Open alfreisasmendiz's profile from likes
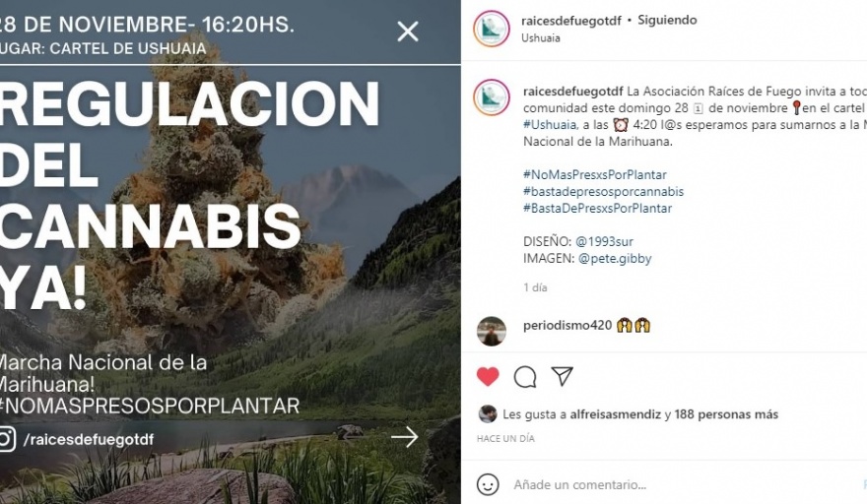The image size is (867, 504). tap(616, 414)
